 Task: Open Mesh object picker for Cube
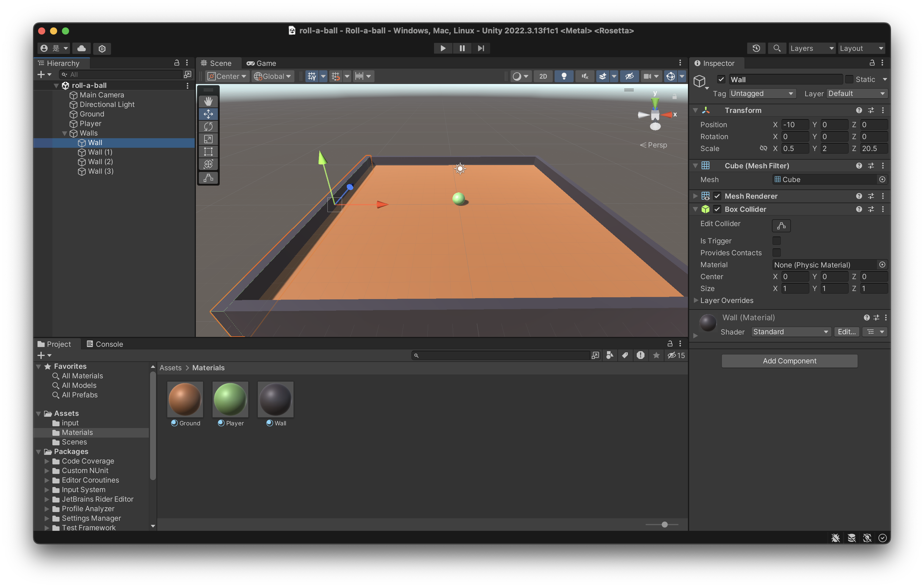pyautogui.click(x=882, y=180)
